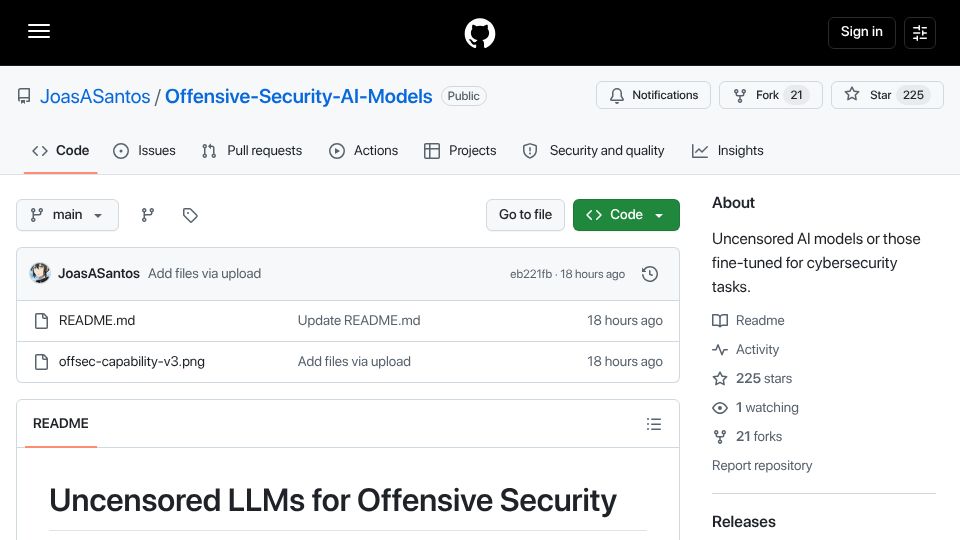
Task: Click the Notifications button
Action: pos(653,95)
